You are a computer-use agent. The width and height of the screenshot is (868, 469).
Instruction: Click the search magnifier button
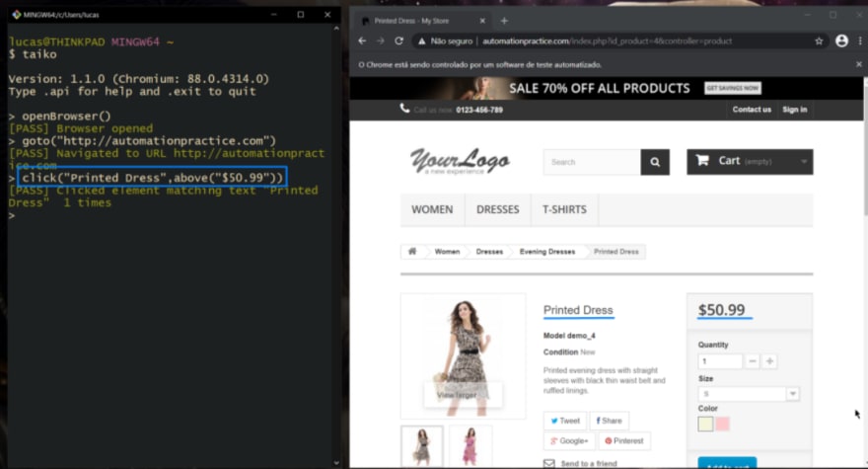655,162
